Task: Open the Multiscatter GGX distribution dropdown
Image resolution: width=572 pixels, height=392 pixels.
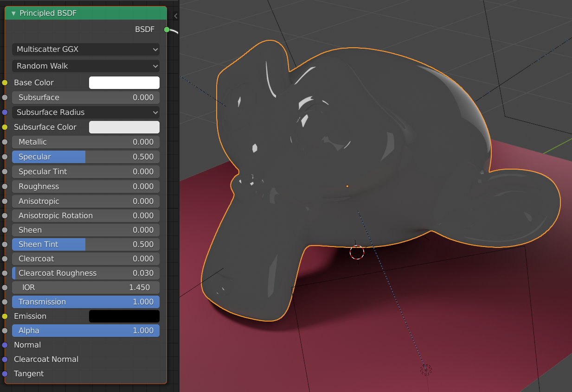Action: click(85, 49)
